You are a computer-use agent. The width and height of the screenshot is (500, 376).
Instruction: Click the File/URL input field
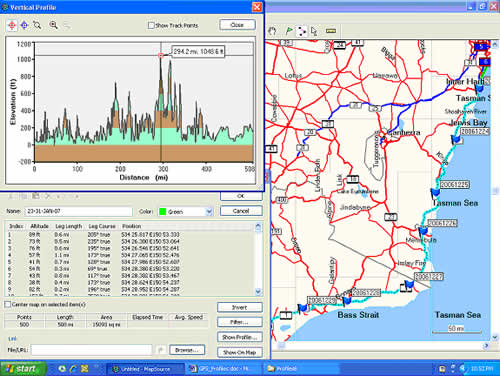[91, 350]
